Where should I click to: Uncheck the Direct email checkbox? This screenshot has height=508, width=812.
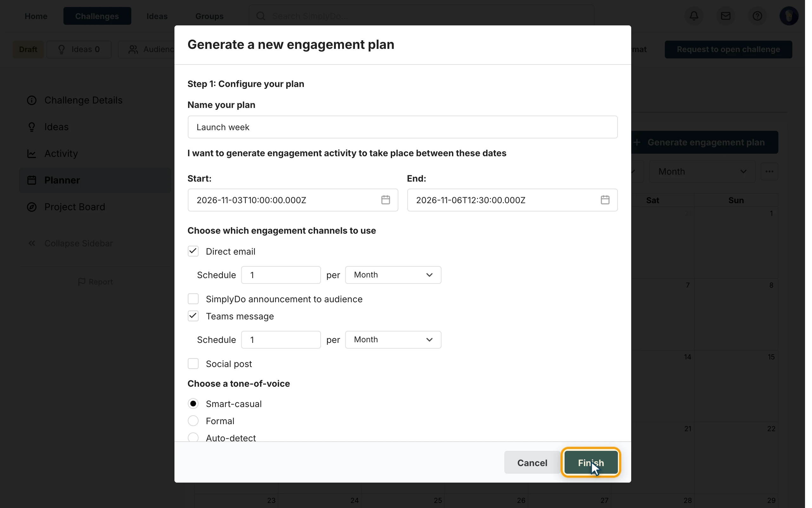coord(193,251)
